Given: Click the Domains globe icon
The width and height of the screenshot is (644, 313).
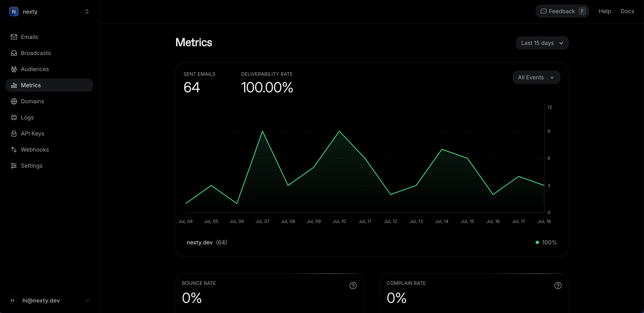Looking at the screenshot, I should click(14, 101).
